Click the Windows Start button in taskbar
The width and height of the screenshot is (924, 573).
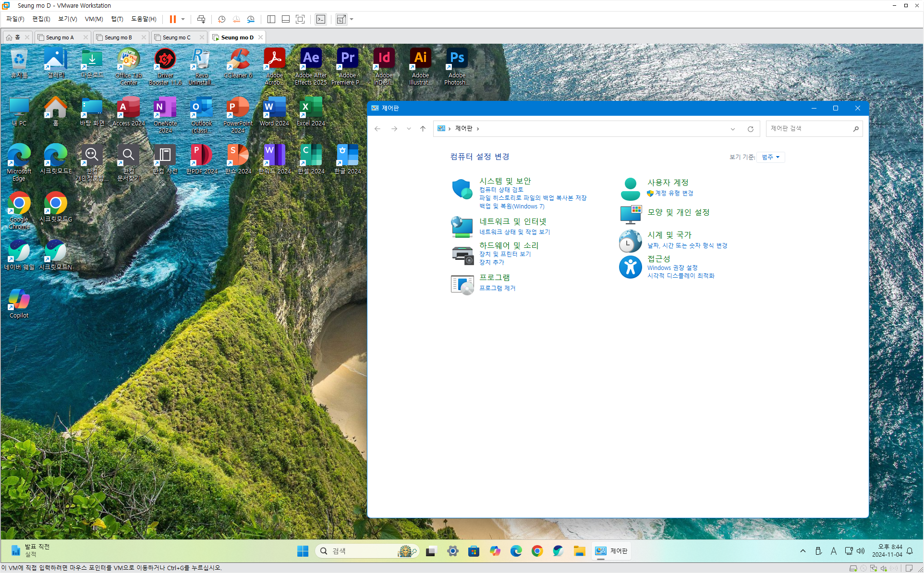(303, 551)
